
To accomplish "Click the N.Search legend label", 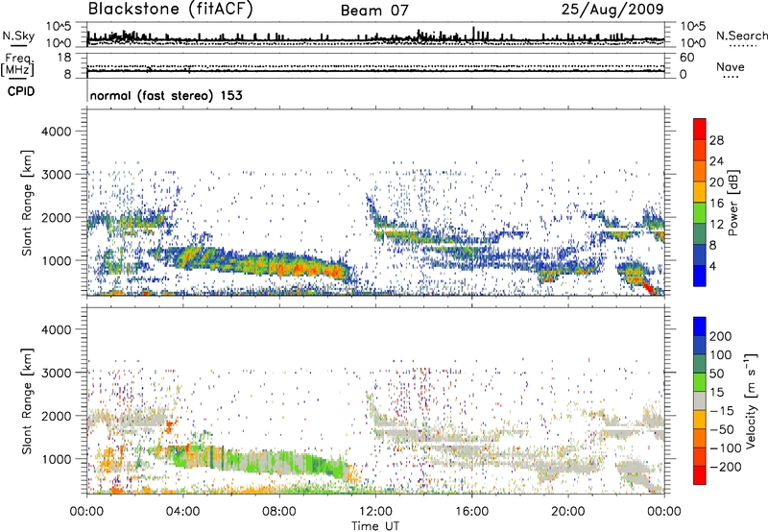I will pyautogui.click(x=741, y=36).
